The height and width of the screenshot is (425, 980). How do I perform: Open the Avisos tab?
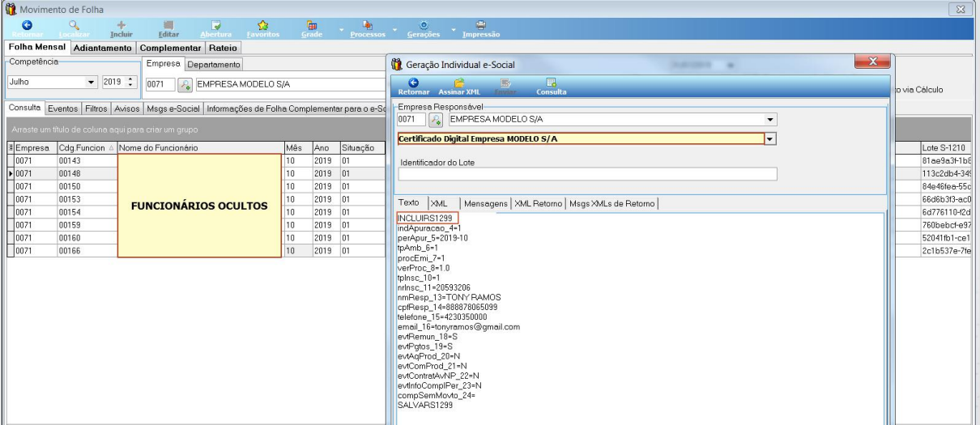[127, 108]
